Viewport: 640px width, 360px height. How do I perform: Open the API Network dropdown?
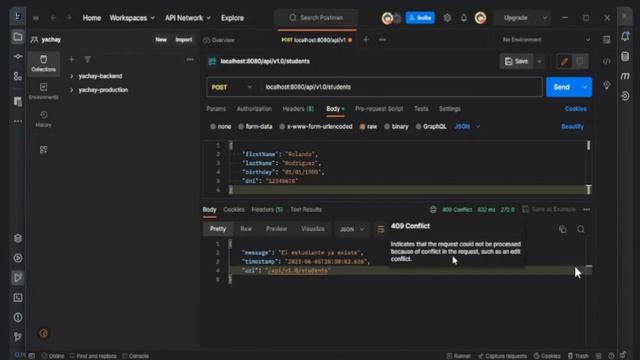187,18
